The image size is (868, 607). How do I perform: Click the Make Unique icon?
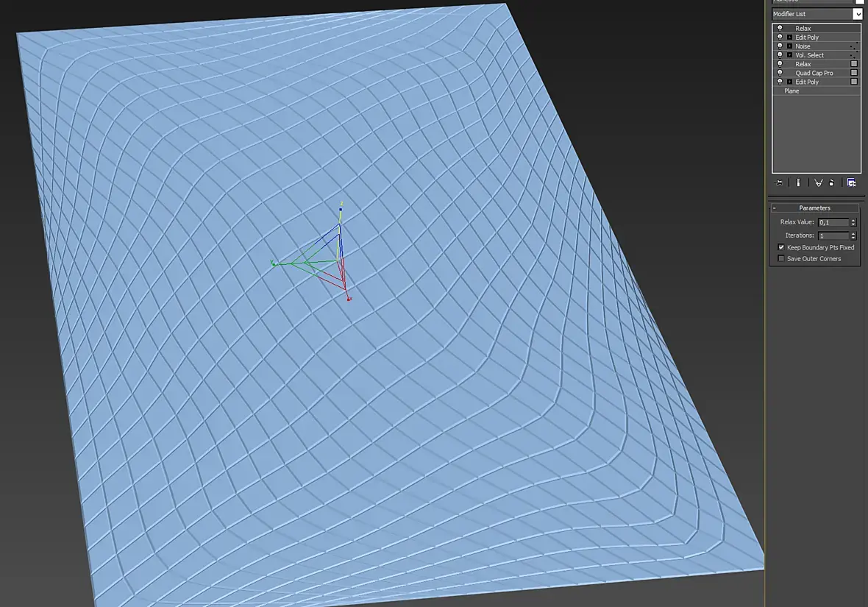point(818,182)
